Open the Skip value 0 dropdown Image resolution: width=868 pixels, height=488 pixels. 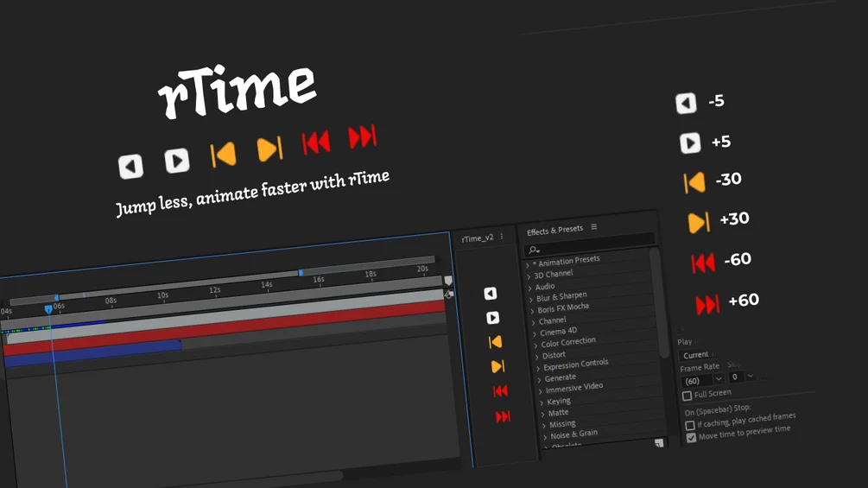pyautogui.click(x=751, y=376)
